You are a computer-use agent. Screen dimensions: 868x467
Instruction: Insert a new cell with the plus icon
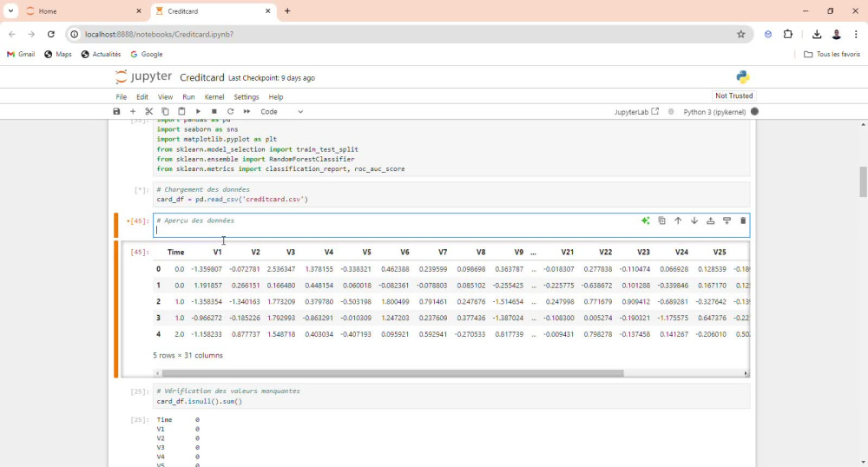tap(133, 112)
